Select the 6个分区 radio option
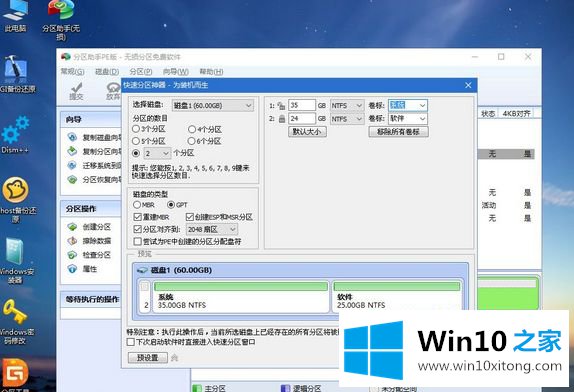The height and width of the screenshot is (392, 574). [191, 141]
